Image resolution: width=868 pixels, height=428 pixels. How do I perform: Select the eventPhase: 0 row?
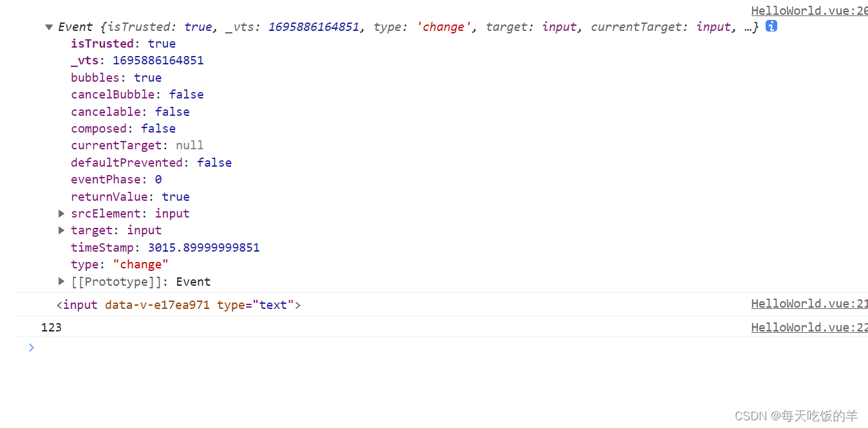coord(116,179)
